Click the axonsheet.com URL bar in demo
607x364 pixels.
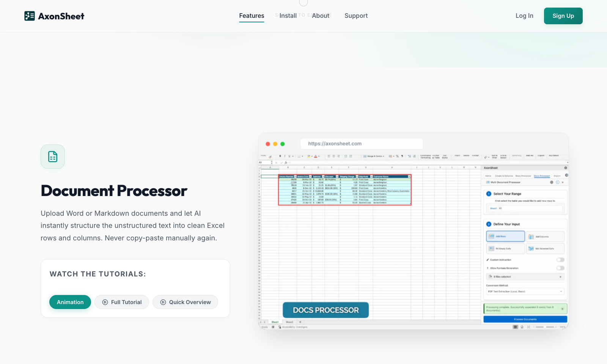(x=362, y=144)
